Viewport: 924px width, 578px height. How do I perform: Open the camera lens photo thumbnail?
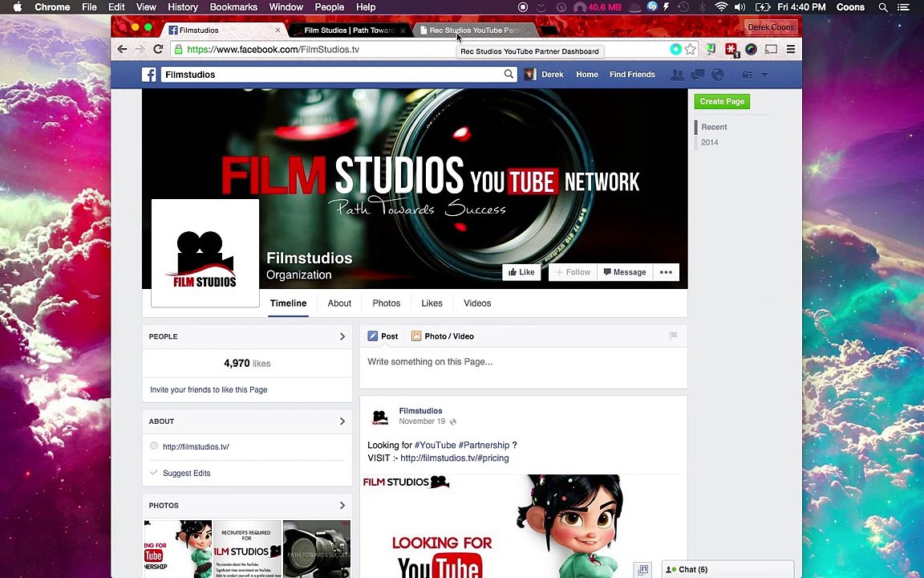pyautogui.click(x=317, y=548)
